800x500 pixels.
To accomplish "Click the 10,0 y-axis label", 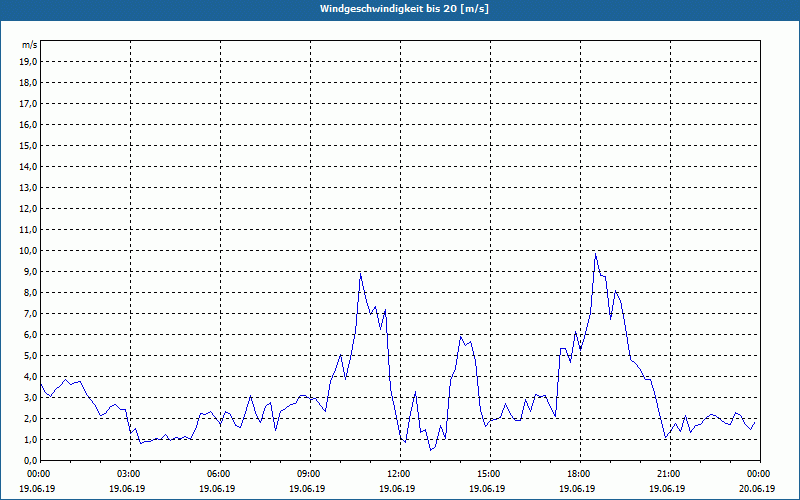I will pos(28,251).
